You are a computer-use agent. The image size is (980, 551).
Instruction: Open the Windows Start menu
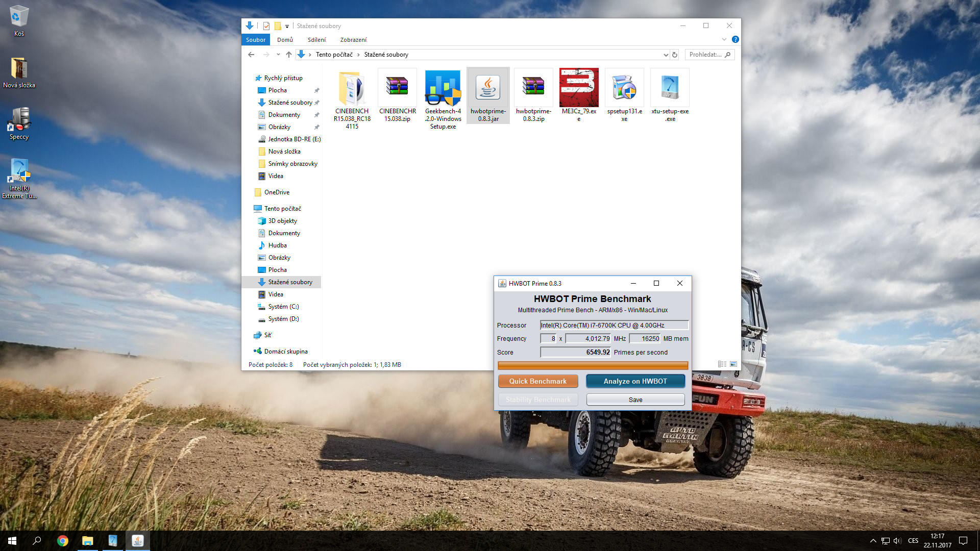tap(12, 541)
